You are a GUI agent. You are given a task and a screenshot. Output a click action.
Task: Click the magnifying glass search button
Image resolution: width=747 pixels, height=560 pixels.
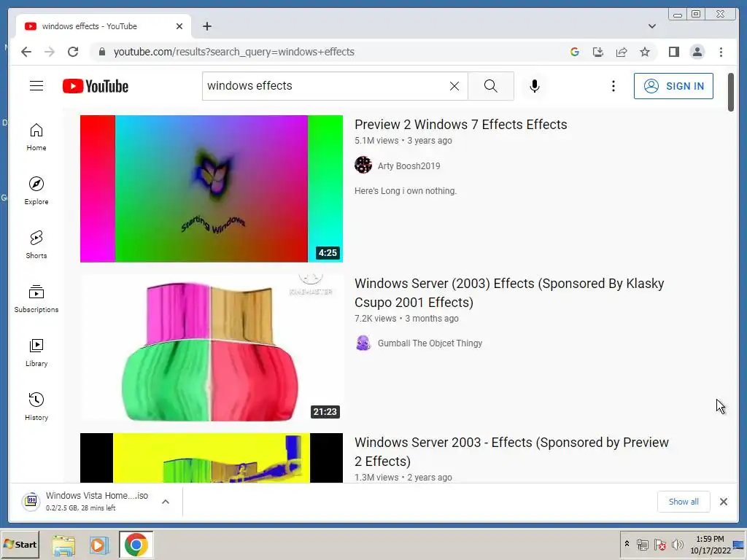tap(491, 86)
